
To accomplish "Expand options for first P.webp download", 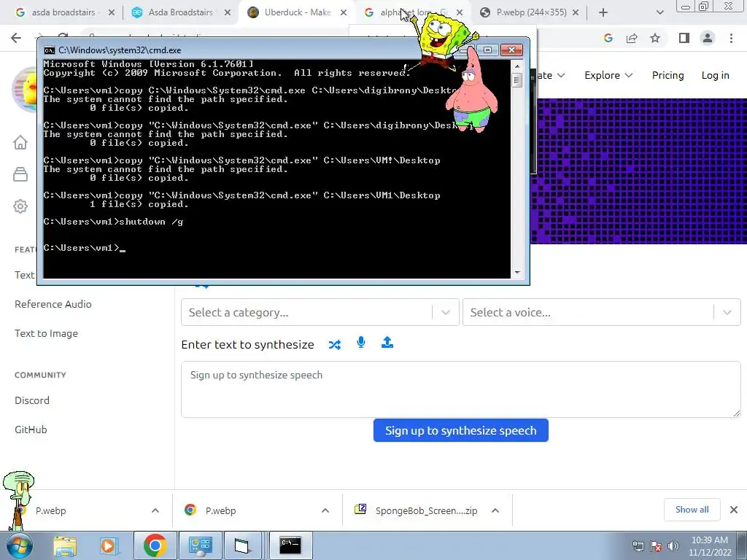I will pos(155,510).
